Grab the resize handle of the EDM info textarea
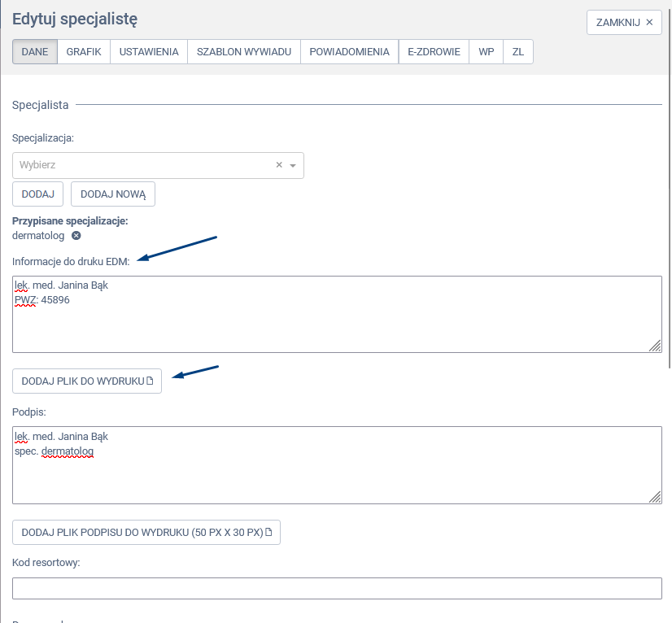Image resolution: width=672 pixels, height=623 pixels. [655, 346]
